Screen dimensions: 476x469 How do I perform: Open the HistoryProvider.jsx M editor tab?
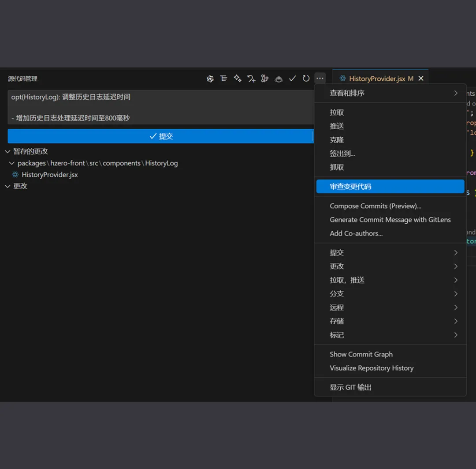point(380,79)
